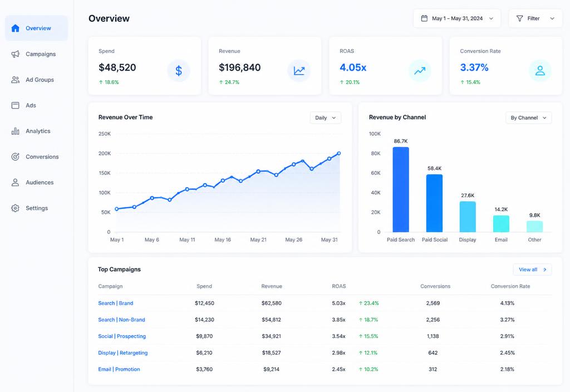
Task: Open the Email | Promotion campaign link
Action: pyautogui.click(x=119, y=369)
